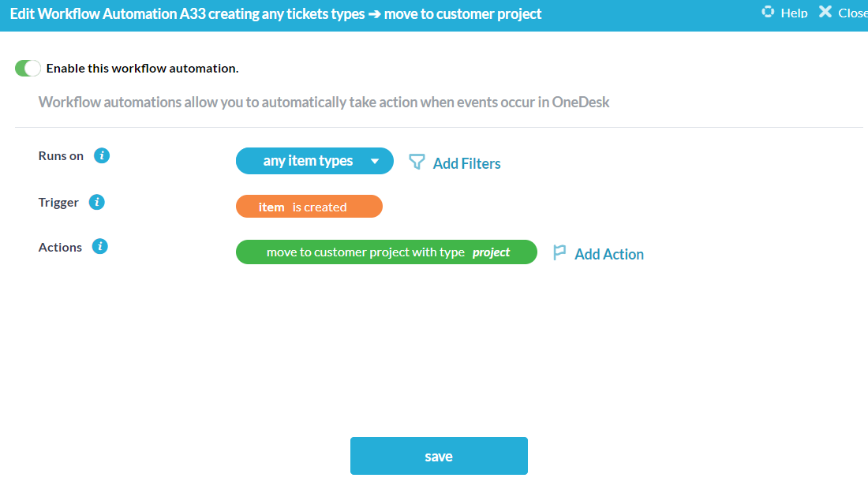
Task: Select the "item is created" trigger pill
Action: coord(309,207)
